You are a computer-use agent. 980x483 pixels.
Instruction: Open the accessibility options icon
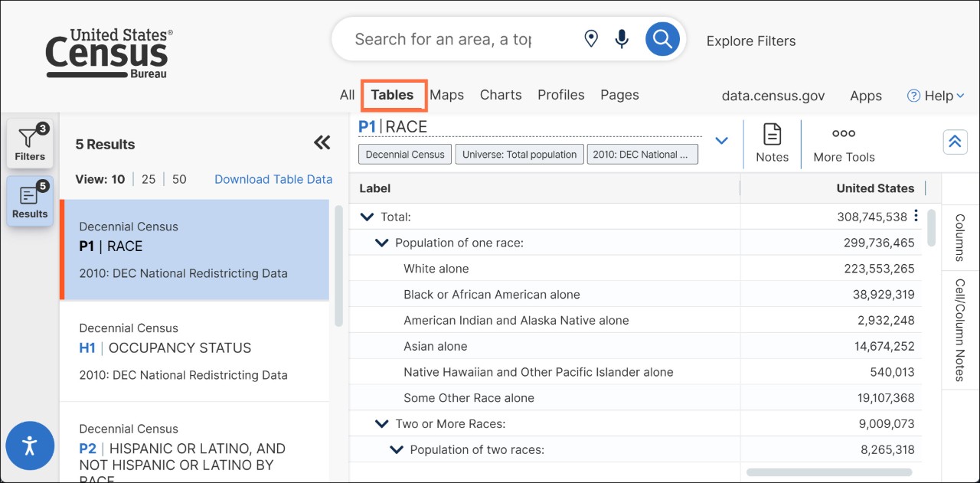click(30, 445)
